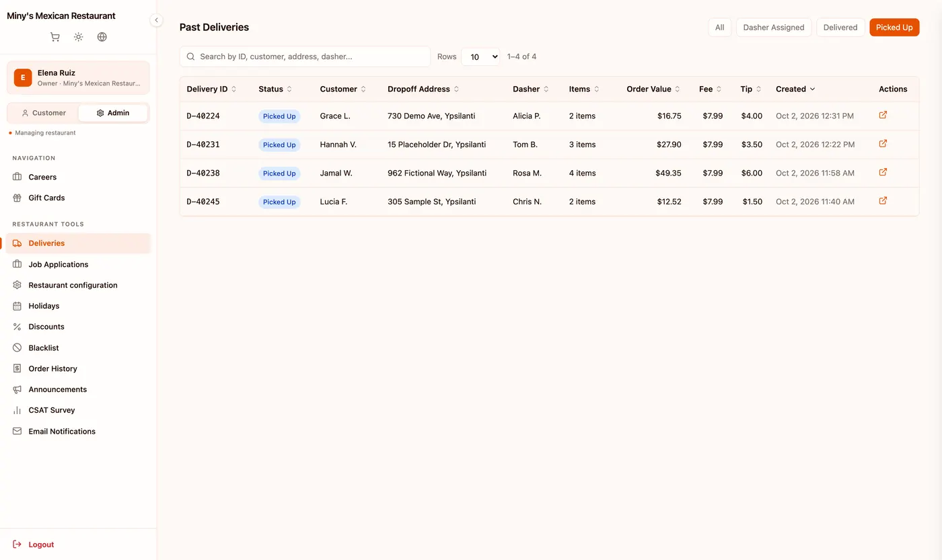Image resolution: width=942 pixels, height=560 pixels.
Task: Switch to Customer mode
Action: (43, 113)
